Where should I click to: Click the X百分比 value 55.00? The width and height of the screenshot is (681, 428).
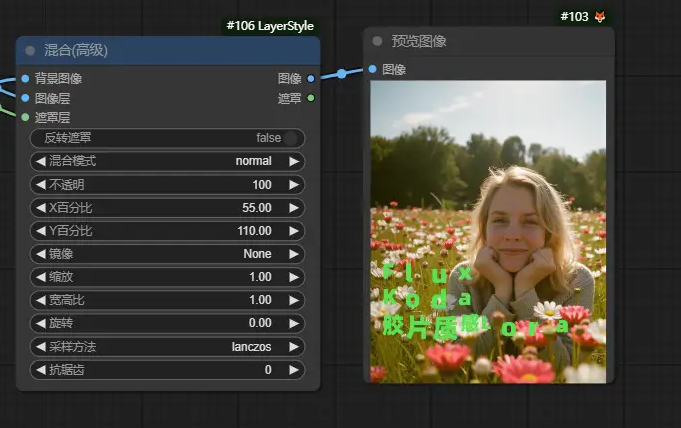(x=257, y=208)
